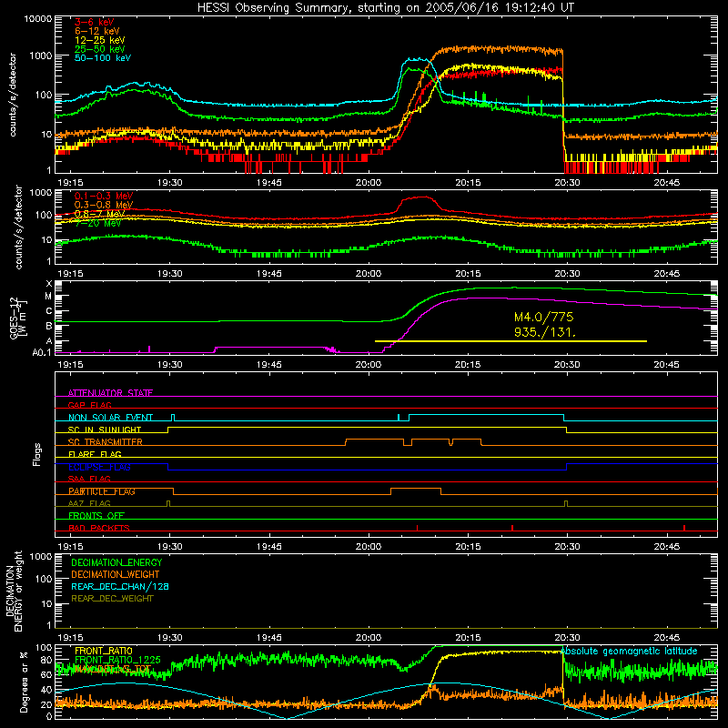This screenshot has width=728, height=728.
Task: Click the 19:30 tick under the decimation panel
Action: (x=170, y=638)
